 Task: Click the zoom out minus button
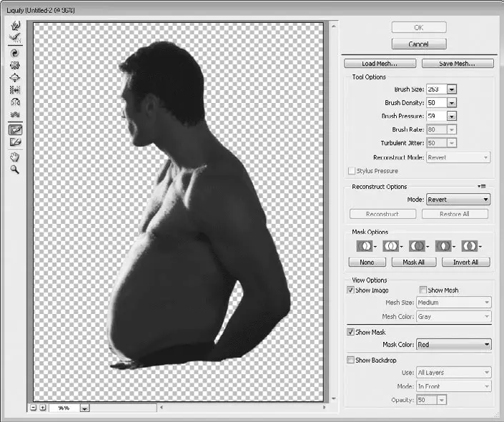[33, 408]
